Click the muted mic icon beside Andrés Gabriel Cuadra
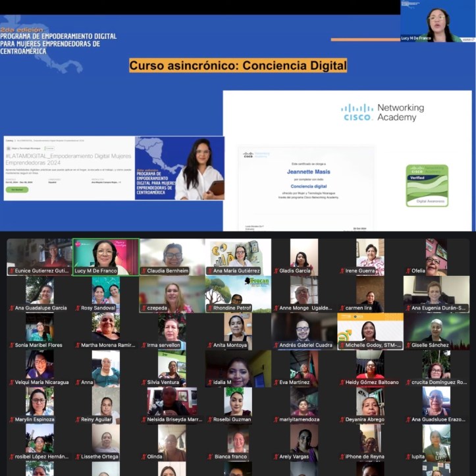Viewport: 476px width, 476px height. coord(277,345)
